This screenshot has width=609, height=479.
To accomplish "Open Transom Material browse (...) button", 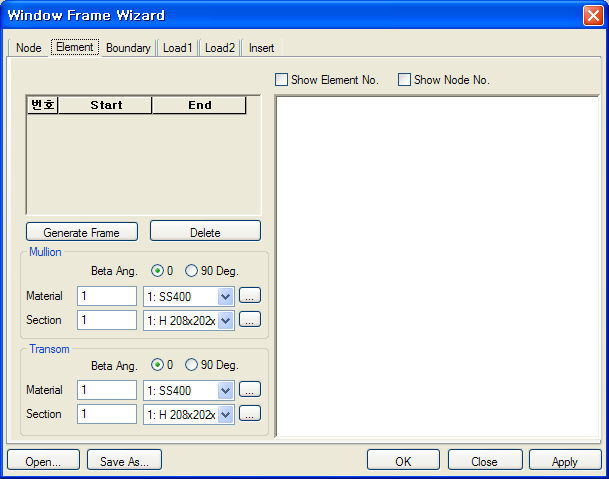I will 250,390.
